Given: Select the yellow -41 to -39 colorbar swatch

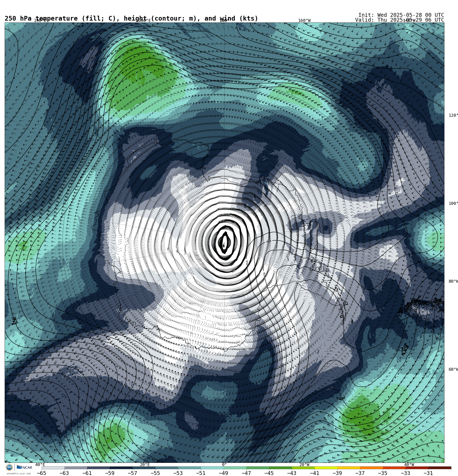Looking at the screenshot, I should (x=326, y=468).
